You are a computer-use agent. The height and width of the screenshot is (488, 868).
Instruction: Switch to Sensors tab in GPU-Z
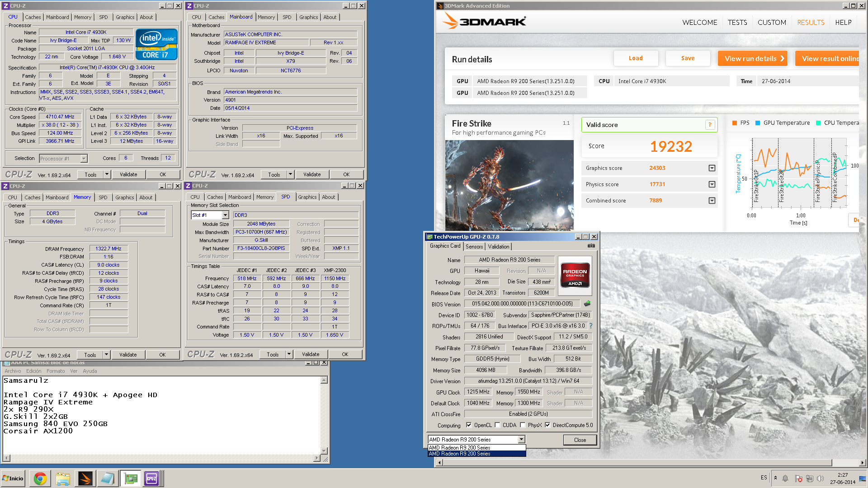point(474,247)
